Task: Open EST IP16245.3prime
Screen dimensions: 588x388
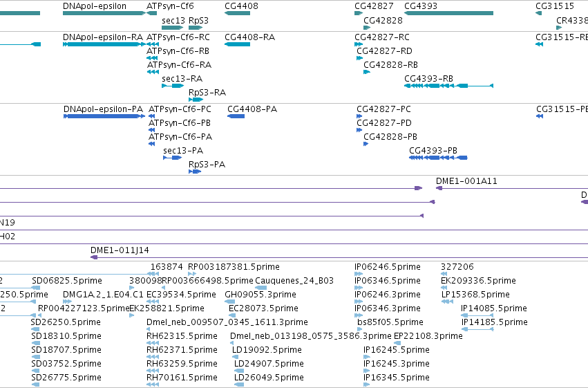Action: 397,364
